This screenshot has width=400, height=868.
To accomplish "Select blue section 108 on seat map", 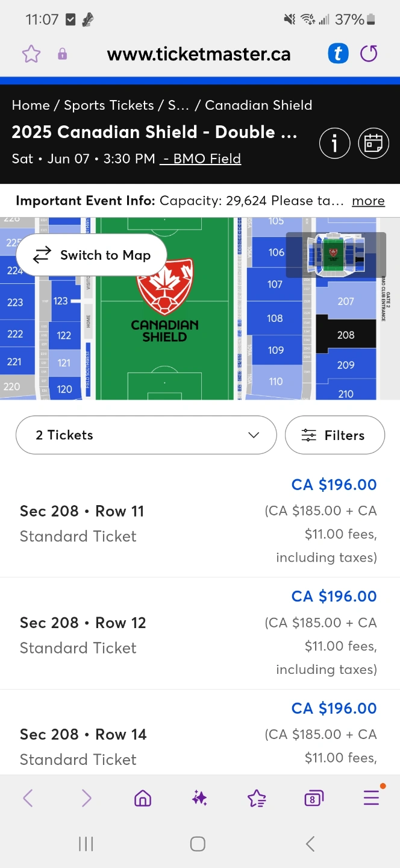I will point(275,318).
